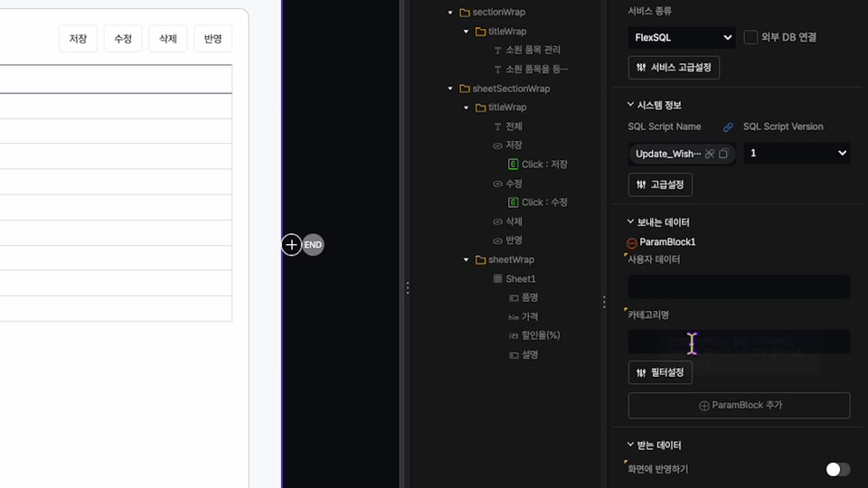The height and width of the screenshot is (488, 868).
Task: Collapse the sectionWrap tree node
Action: coord(450,12)
